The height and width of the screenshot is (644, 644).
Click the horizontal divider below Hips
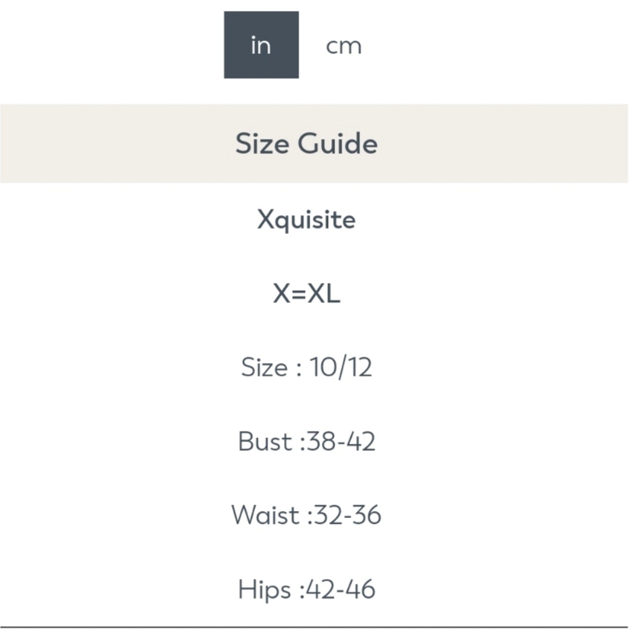[x=314, y=627]
